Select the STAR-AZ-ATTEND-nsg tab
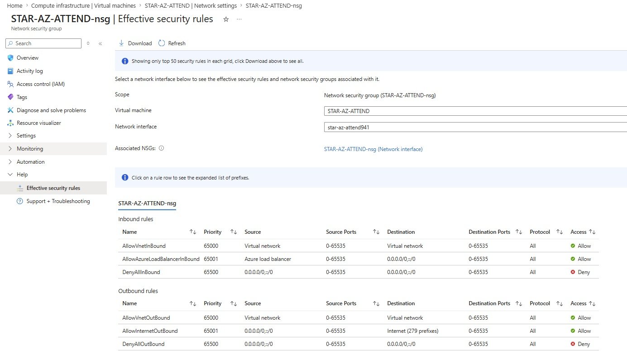 [x=147, y=203]
